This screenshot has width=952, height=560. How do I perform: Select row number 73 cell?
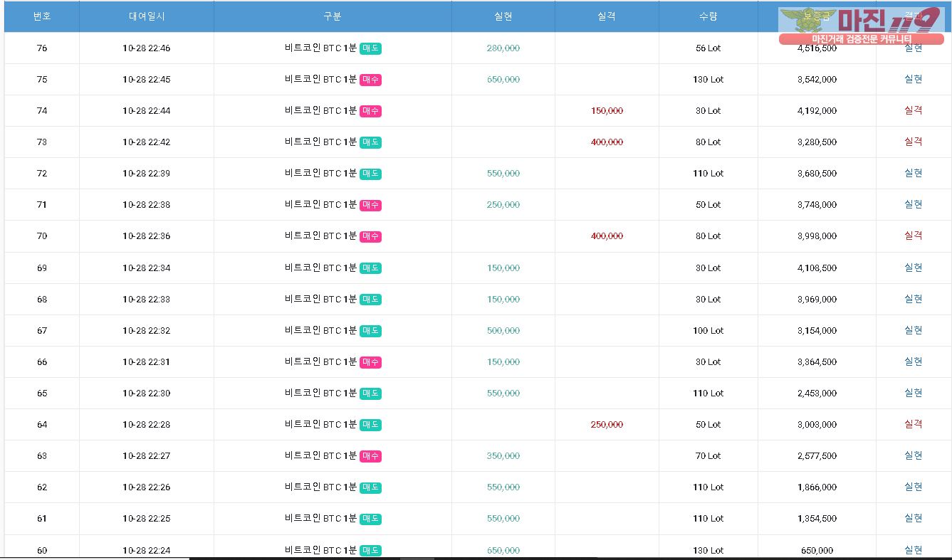(42, 142)
